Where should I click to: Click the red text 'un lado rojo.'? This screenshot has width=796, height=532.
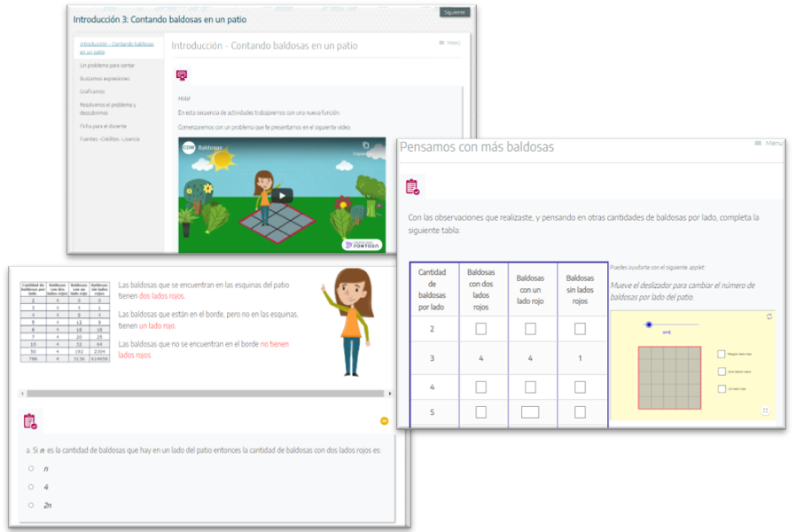(x=157, y=326)
